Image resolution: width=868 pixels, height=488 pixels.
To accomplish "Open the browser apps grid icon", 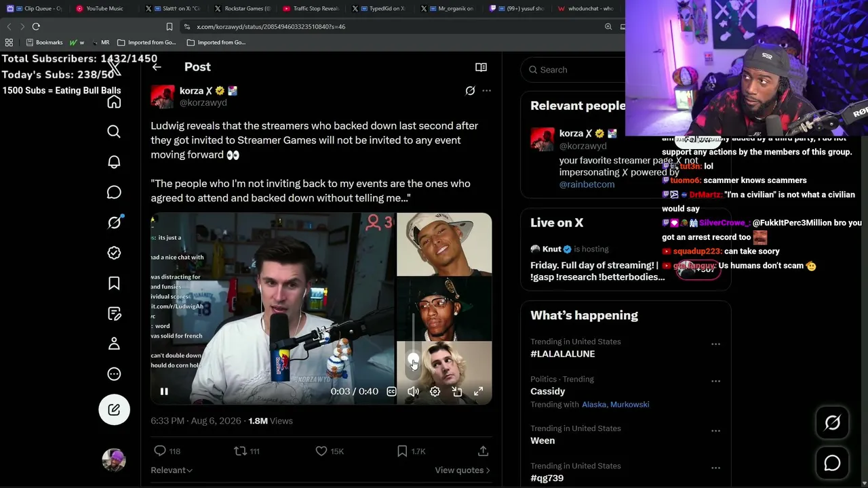I will 9,42.
